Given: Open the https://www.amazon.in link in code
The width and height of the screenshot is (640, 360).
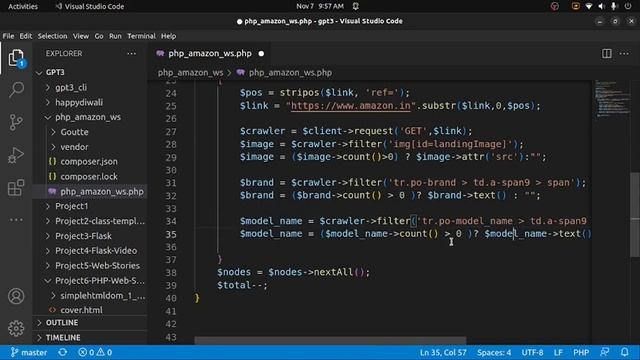Looking at the screenshot, I should [x=351, y=106].
